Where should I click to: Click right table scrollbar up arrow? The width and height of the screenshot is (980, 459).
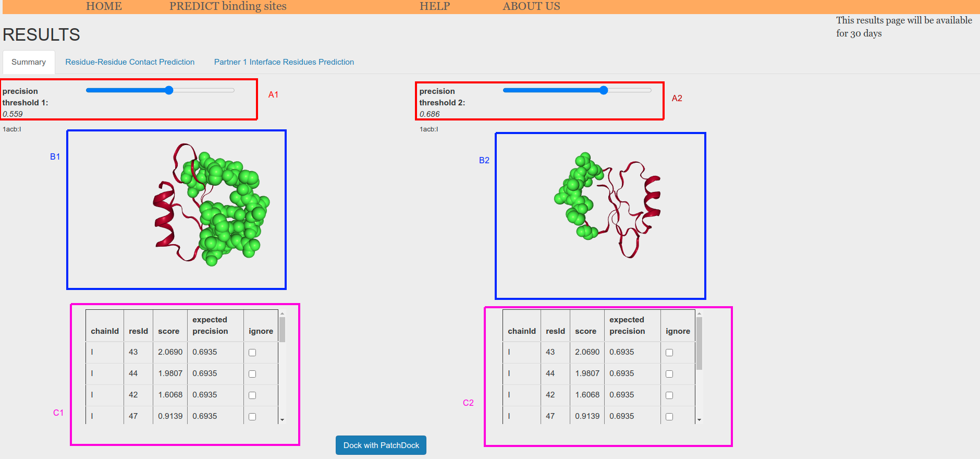point(699,313)
